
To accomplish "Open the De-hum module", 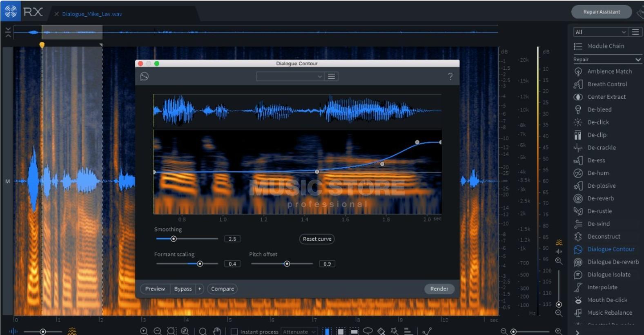I will point(591,173).
